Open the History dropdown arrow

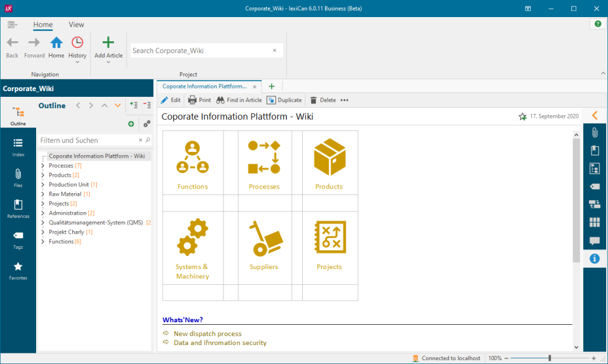[77, 62]
